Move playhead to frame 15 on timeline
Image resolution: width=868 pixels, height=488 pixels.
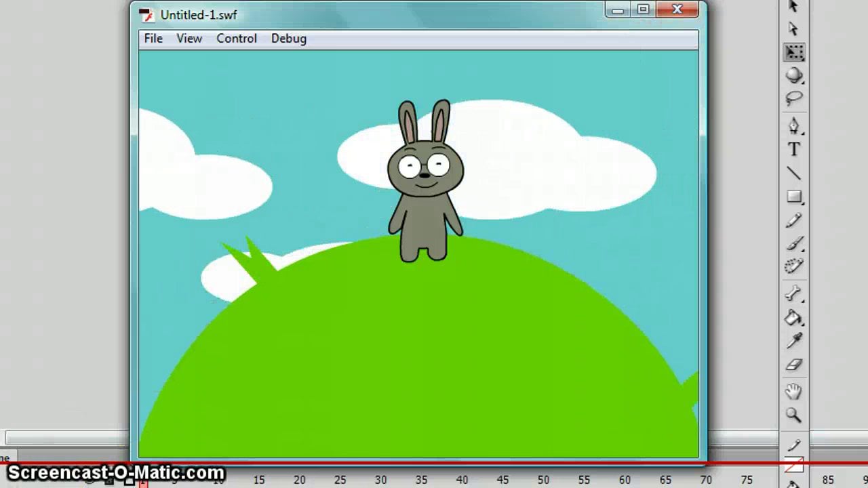259,480
